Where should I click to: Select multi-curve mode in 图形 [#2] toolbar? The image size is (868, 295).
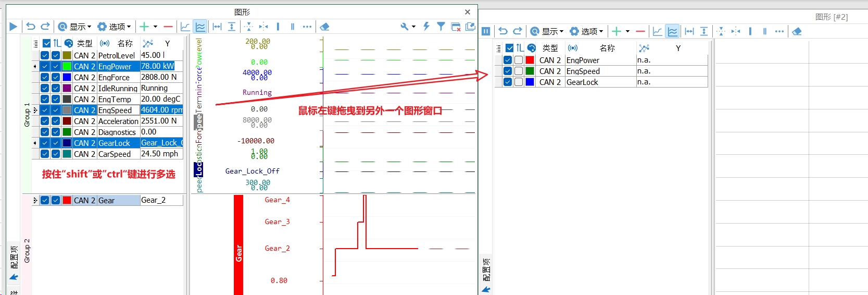[x=673, y=31]
